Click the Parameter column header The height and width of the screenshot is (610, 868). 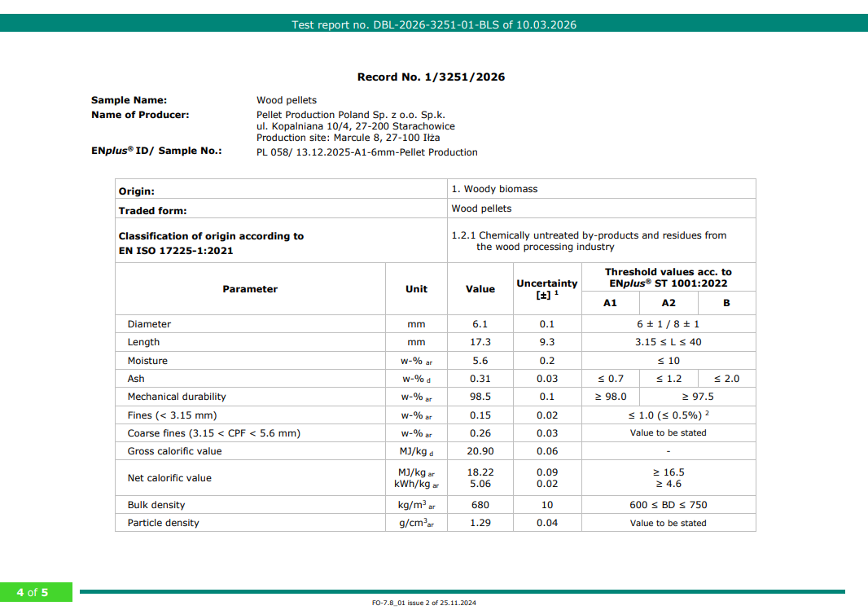coord(250,289)
